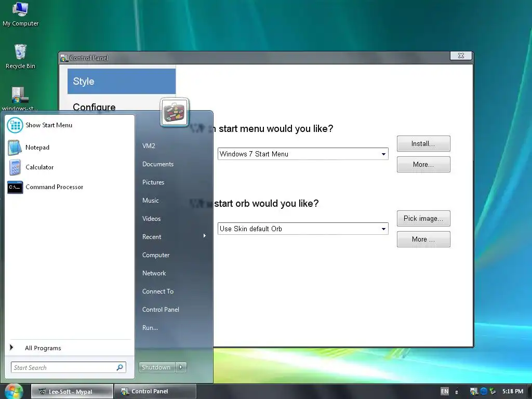Open Documents from the start menu

coord(158,164)
